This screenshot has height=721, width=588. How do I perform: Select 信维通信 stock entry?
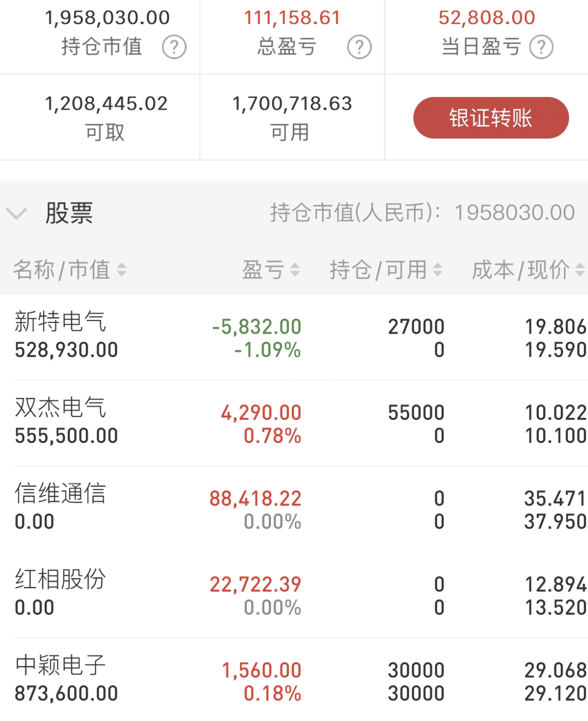[x=294, y=509]
